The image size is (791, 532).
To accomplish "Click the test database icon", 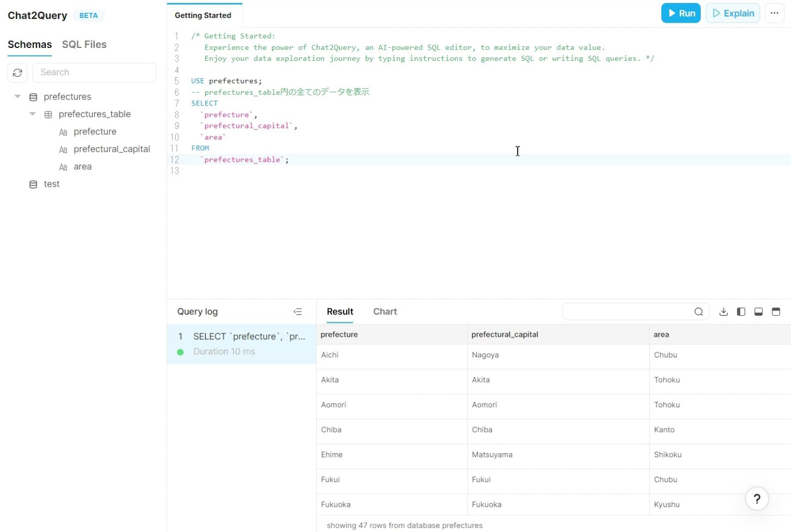I will point(33,184).
